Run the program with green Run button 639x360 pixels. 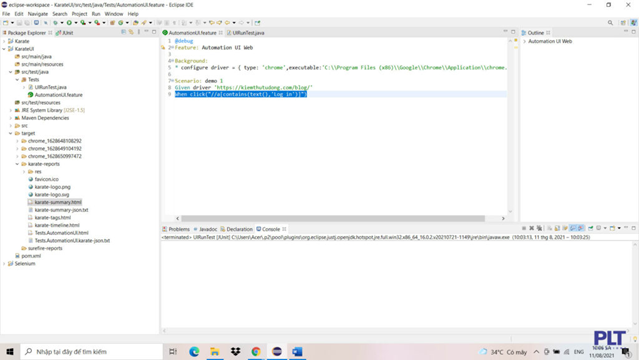point(69,23)
